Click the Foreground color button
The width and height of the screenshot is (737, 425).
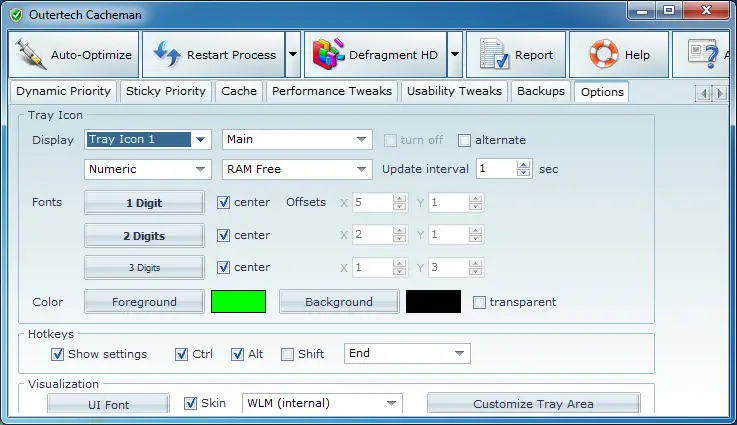(144, 302)
